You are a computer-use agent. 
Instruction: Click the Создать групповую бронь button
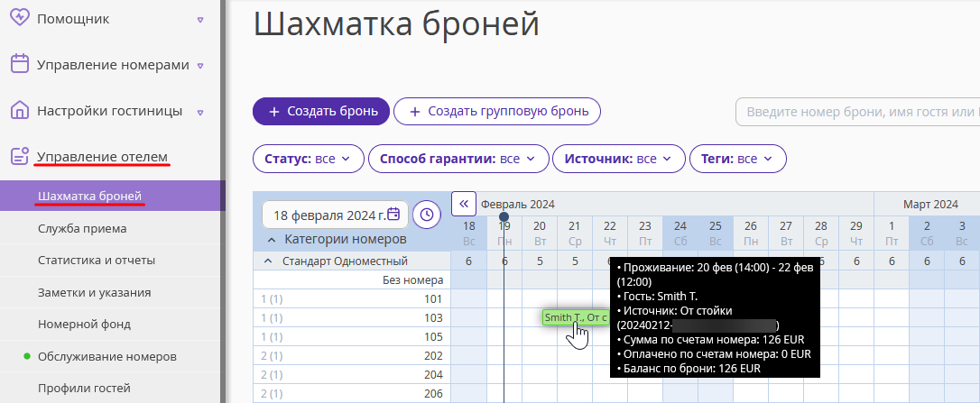coord(497,111)
